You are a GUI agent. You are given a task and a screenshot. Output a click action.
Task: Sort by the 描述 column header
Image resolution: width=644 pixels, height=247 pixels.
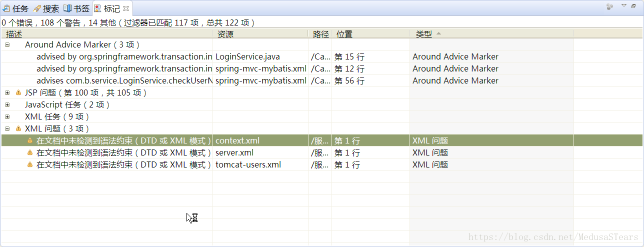107,34
